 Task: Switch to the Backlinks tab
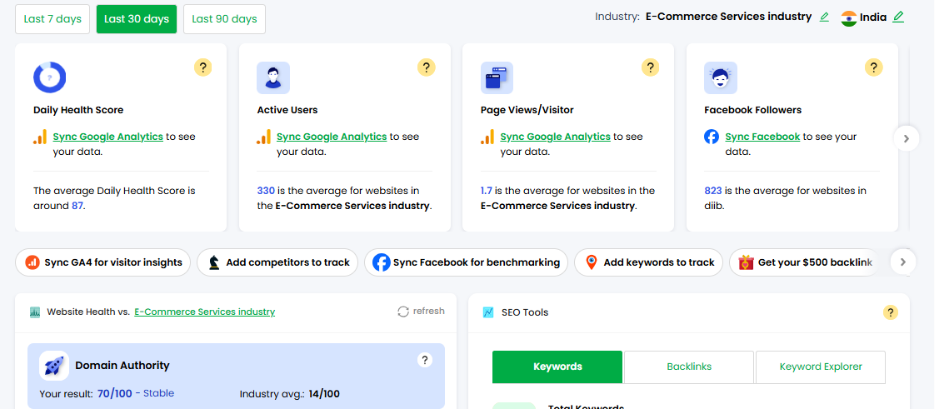click(689, 367)
